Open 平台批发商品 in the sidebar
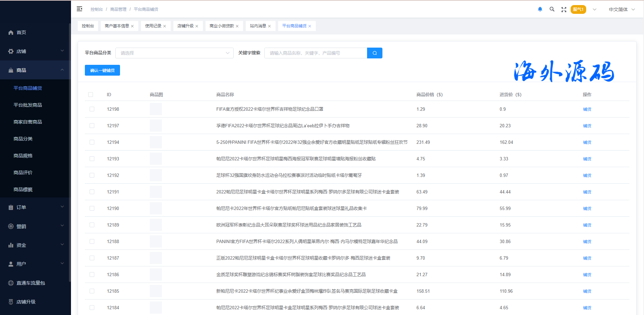Viewport: 644px width, 315px height. [x=28, y=105]
